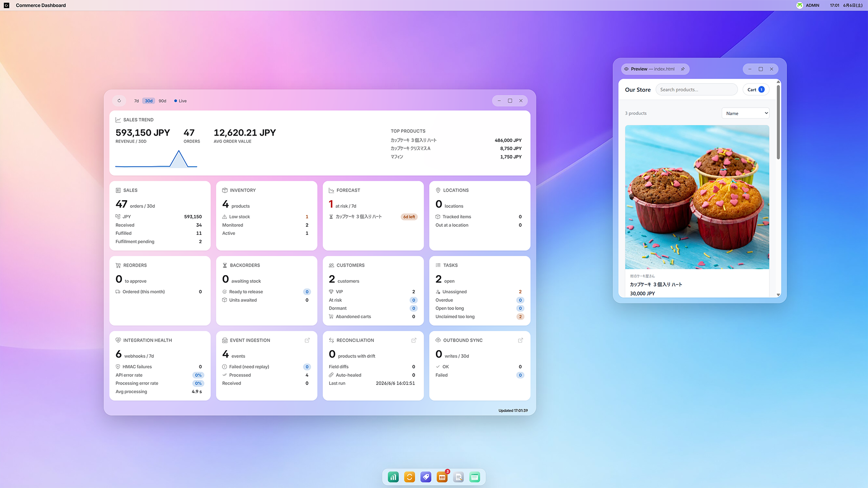Pin the Preview window
This screenshot has height=488, width=868.
click(683, 69)
